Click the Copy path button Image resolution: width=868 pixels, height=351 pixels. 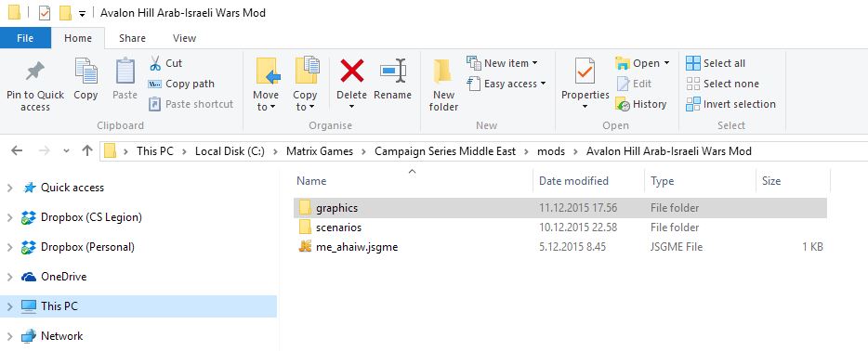click(x=181, y=84)
